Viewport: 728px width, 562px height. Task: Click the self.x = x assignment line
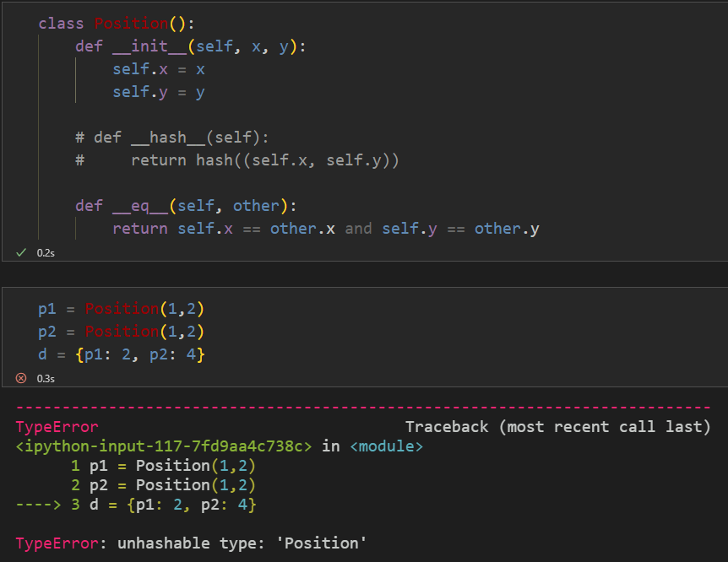[159, 69]
